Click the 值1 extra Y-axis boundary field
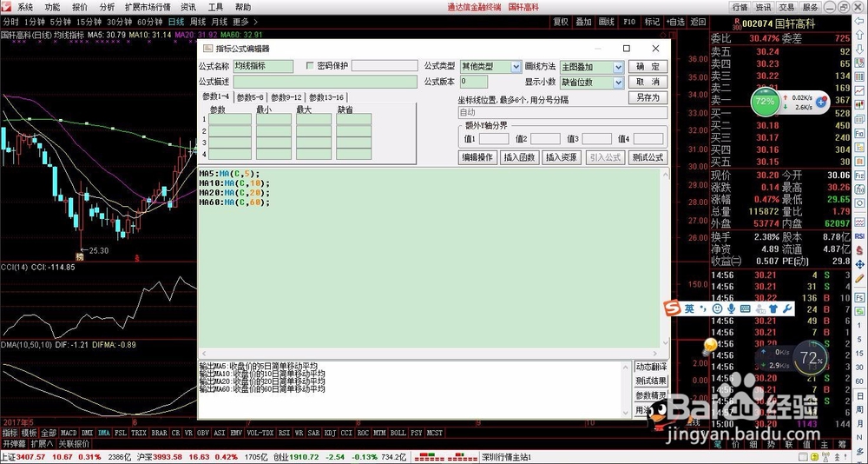Screen dimensions: 868x464 coord(494,138)
